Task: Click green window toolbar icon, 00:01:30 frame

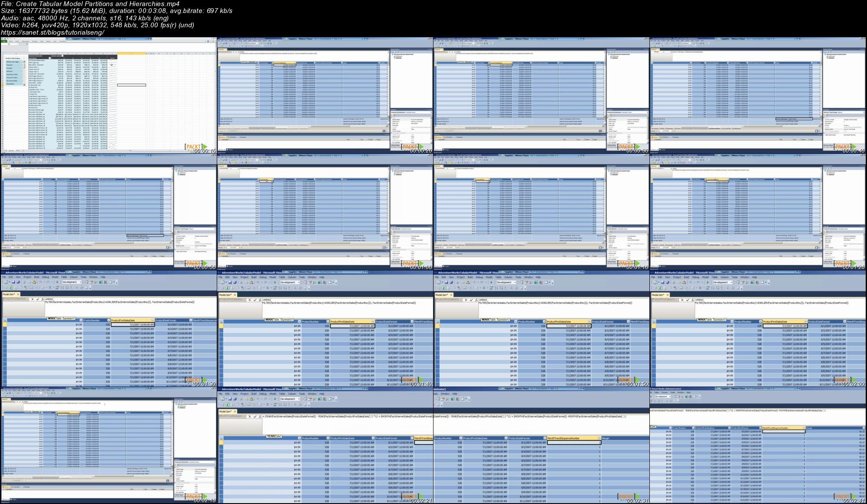Action: tap(101, 282)
